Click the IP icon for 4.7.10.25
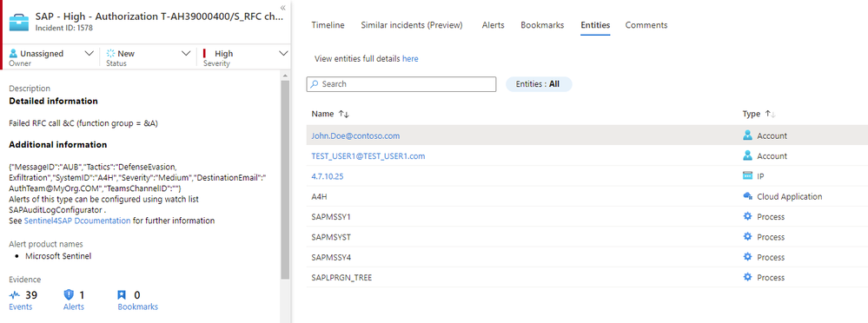Image resolution: width=868 pixels, height=323 pixels. click(748, 176)
